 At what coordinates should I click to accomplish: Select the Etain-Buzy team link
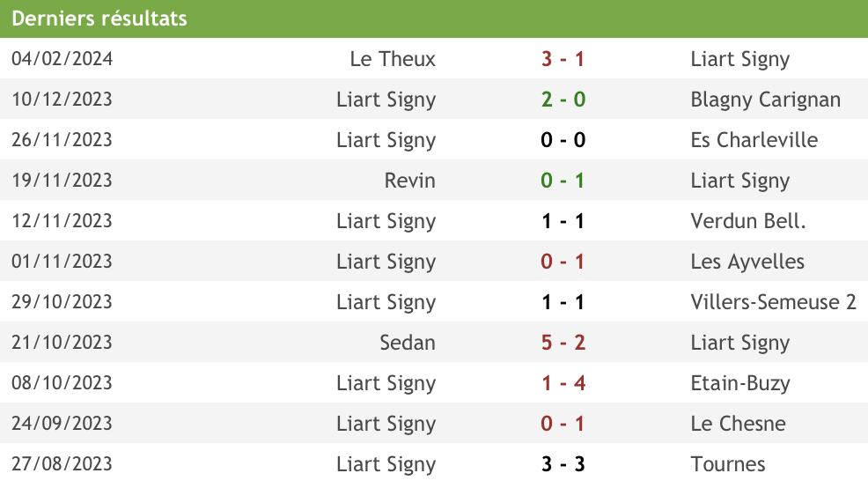740,383
